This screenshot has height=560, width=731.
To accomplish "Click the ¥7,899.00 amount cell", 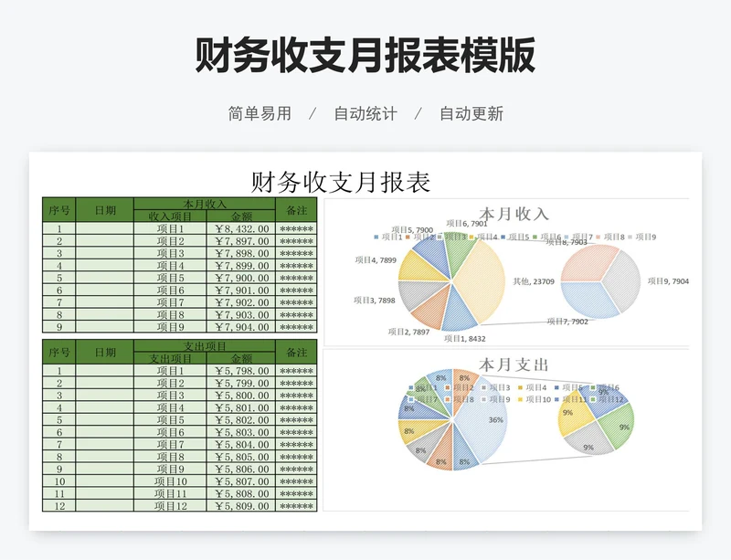I will (241, 265).
